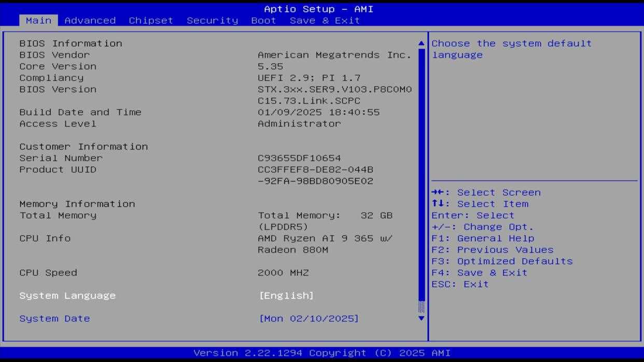
Task: Open the Chipset tab
Action: [x=151, y=21]
